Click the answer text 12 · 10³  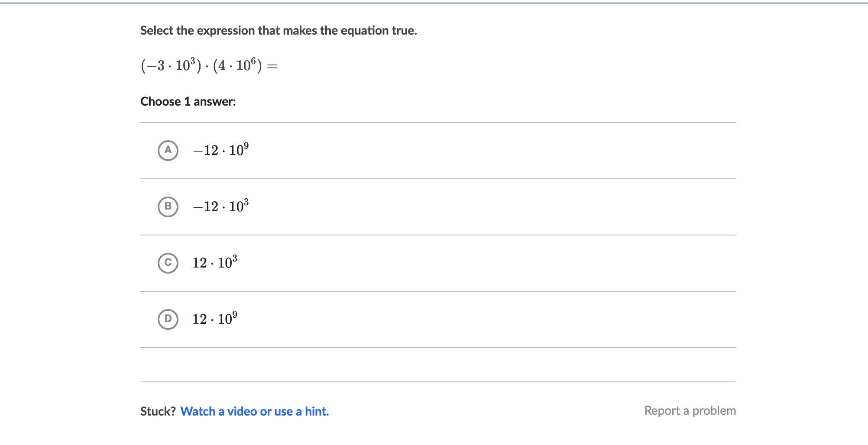point(215,263)
